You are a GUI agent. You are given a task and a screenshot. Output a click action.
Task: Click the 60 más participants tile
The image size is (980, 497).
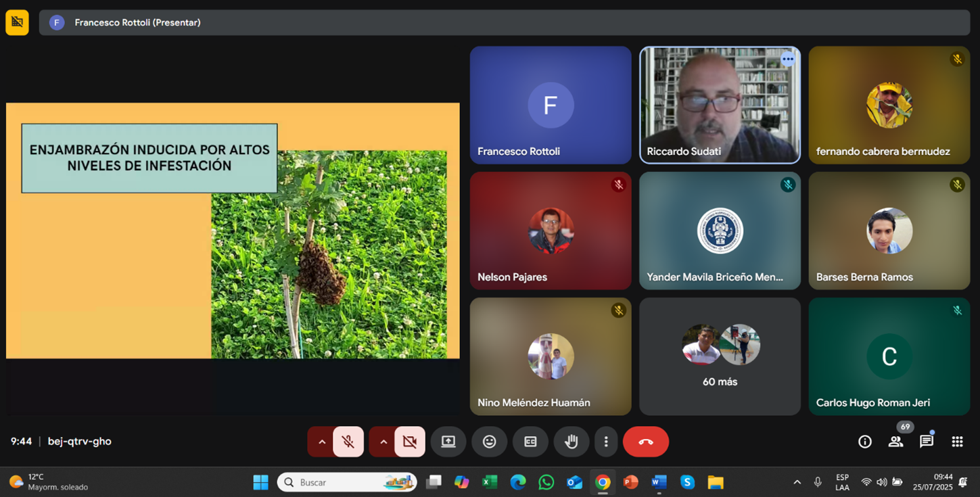point(720,356)
